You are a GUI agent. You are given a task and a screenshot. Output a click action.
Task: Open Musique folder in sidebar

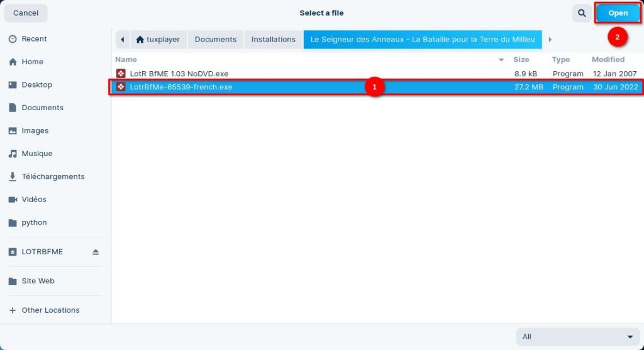(x=36, y=154)
